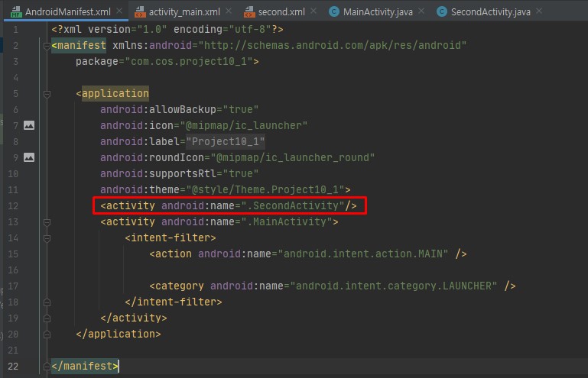Click the android:supportsRtl attribute
This screenshot has width=588, height=378.
point(158,174)
